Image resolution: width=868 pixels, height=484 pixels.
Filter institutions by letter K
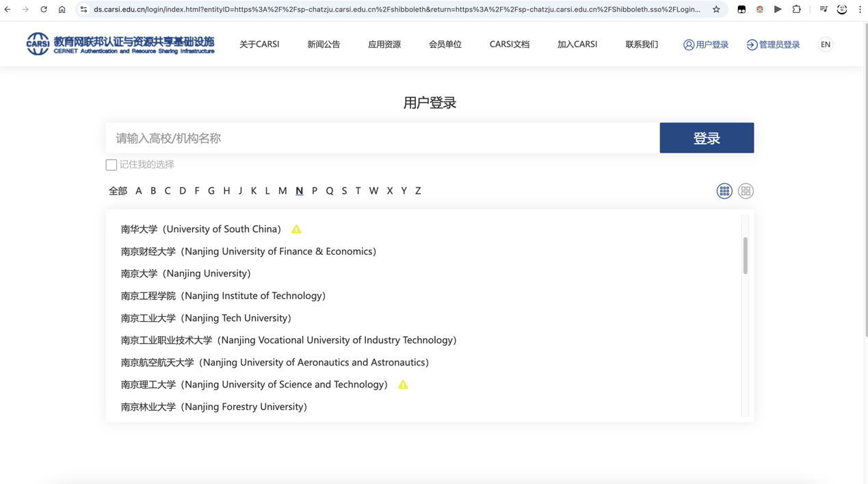point(254,191)
